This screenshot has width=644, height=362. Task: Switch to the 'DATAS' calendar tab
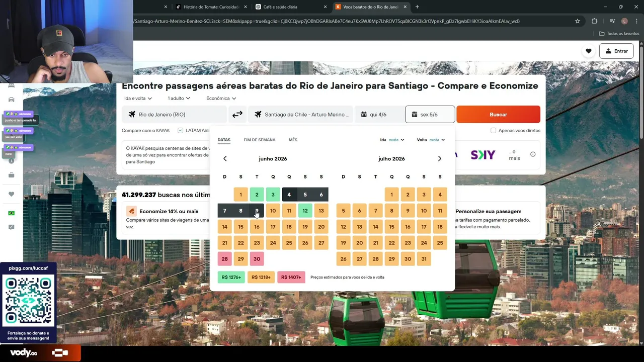pyautogui.click(x=224, y=140)
